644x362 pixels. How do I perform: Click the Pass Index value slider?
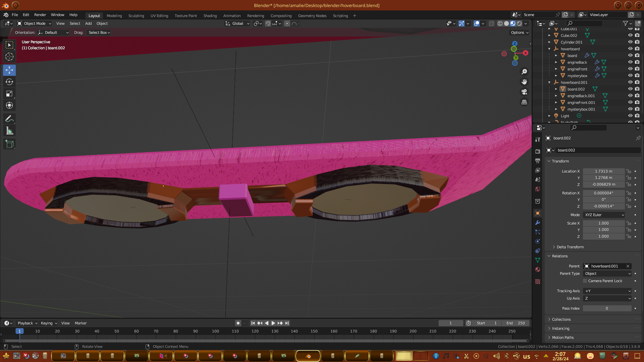(607, 308)
